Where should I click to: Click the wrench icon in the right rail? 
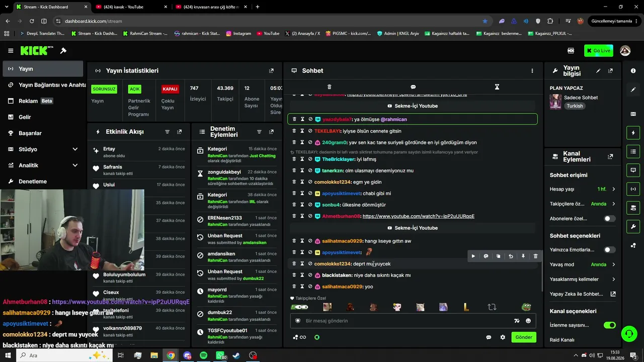tap(633, 226)
